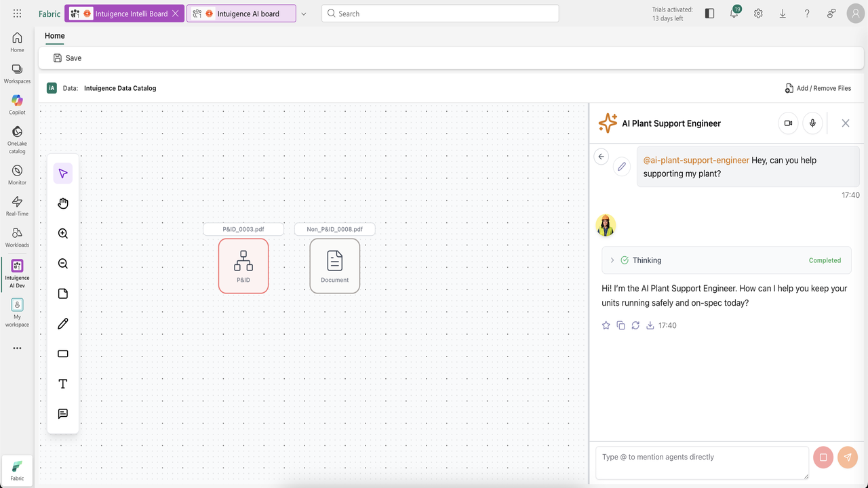Open OneLake catalog
868x488 pixels.
(17, 140)
